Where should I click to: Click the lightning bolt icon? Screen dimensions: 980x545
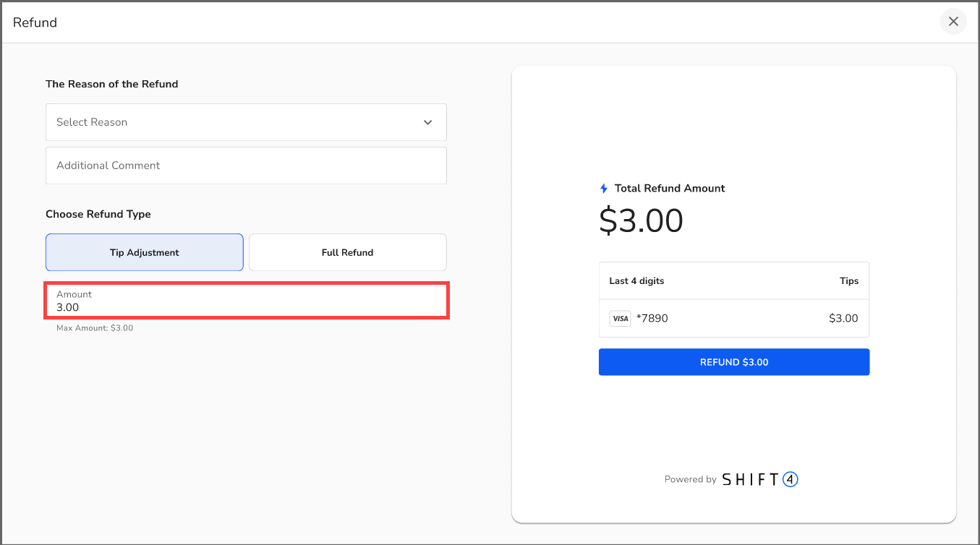pos(604,189)
